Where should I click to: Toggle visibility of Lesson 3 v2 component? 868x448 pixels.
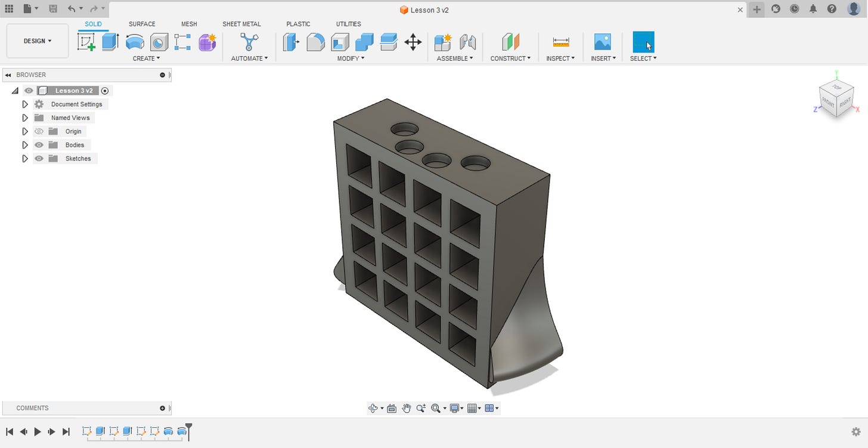[29, 91]
